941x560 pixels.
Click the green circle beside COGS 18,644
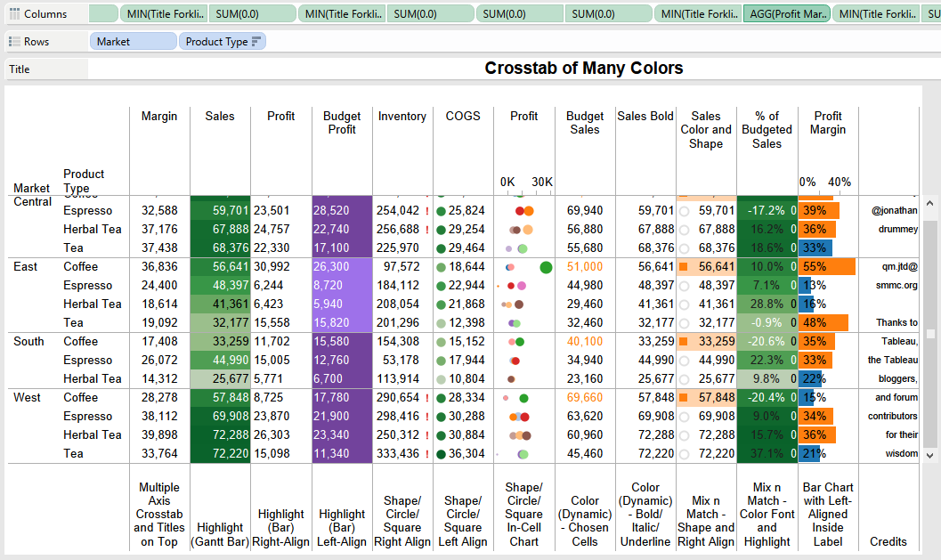[x=441, y=267]
